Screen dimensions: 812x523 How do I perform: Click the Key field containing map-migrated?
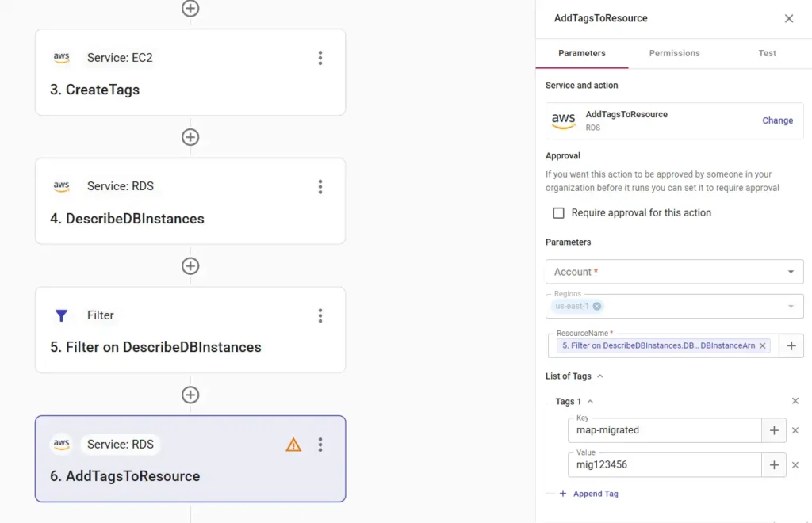pyautogui.click(x=665, y=430)
